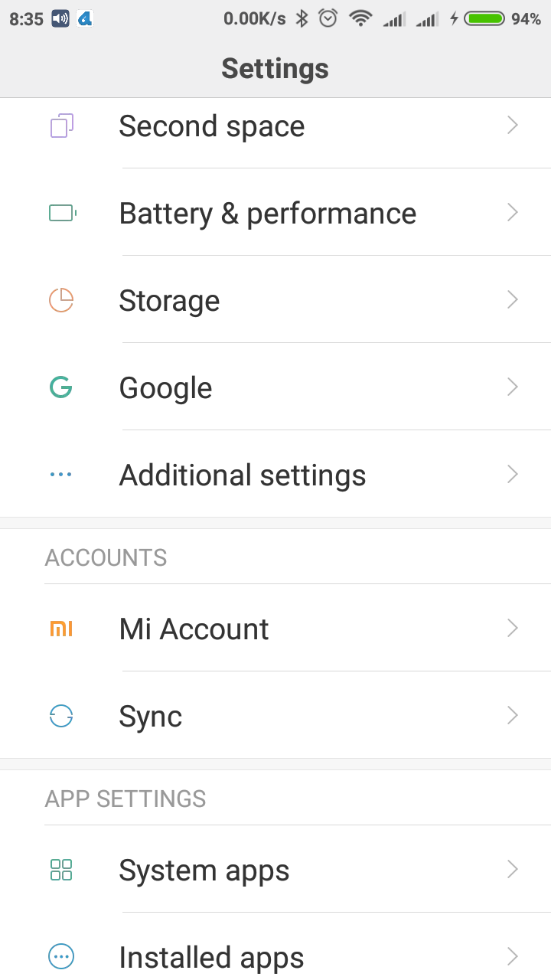Screen dimensions: 551x980
Task: Tap the orange Mi logo icon
Action: pos(61,629)
